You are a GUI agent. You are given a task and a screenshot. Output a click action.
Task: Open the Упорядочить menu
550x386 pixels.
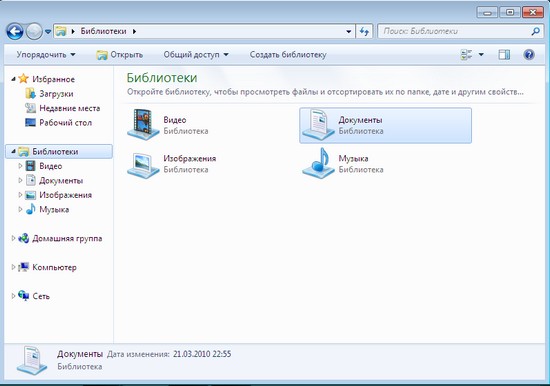(x=46, y=55)
